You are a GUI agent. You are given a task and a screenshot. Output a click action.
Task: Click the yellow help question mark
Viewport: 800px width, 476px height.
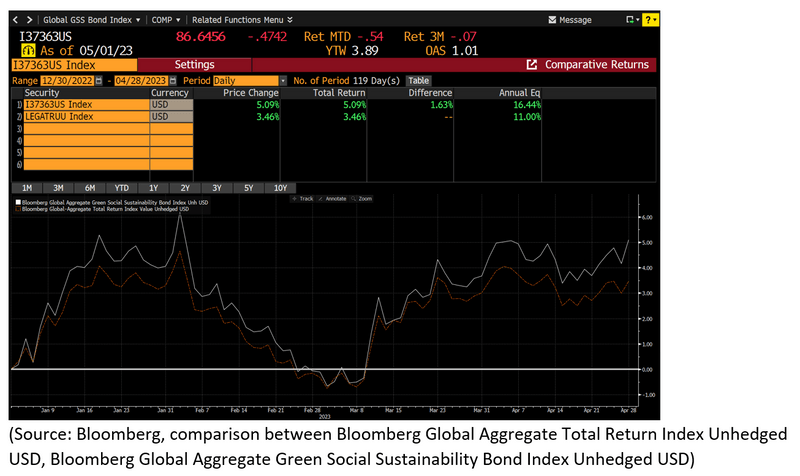point(650,20)
